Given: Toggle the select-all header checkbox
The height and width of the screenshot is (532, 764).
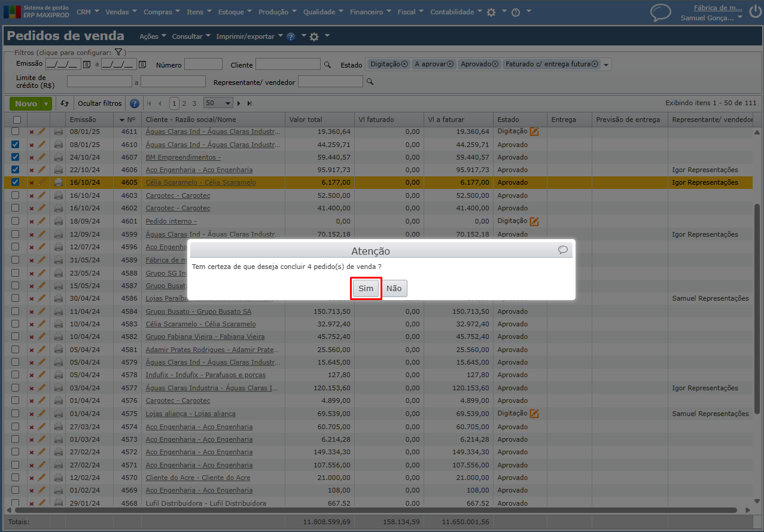Looking at the screenshot, I should (17, 120).
